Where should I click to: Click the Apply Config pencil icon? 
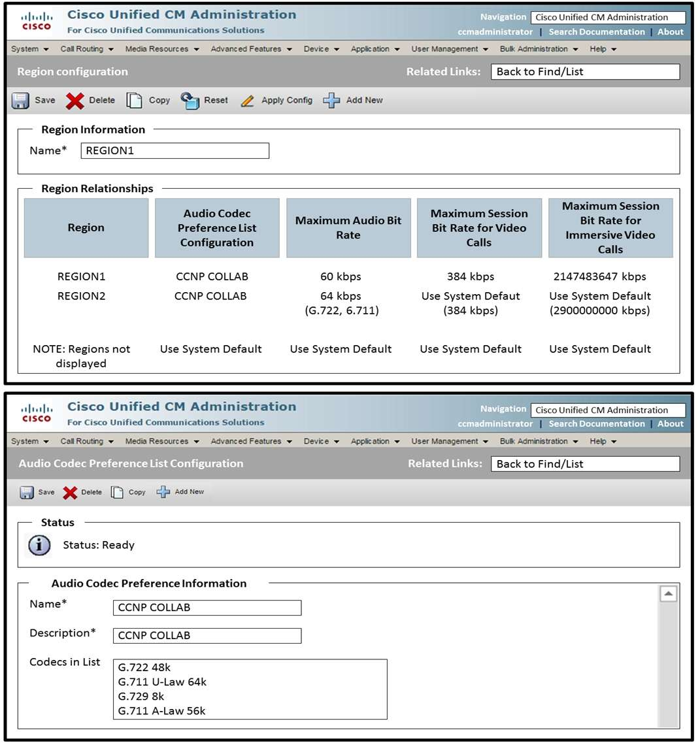pyautogui.click(x=247, y=101)
